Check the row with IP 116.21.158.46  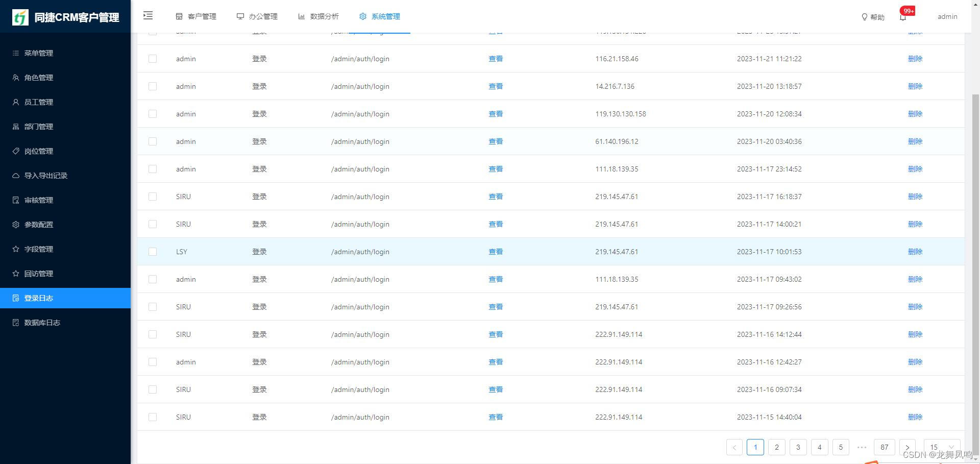[153, 59]
